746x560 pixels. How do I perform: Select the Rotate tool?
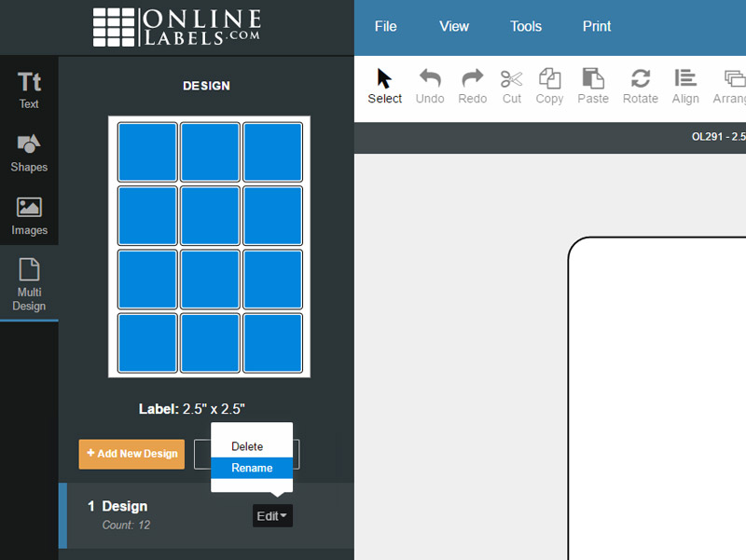pyautogui.click(x=640, y=86)
